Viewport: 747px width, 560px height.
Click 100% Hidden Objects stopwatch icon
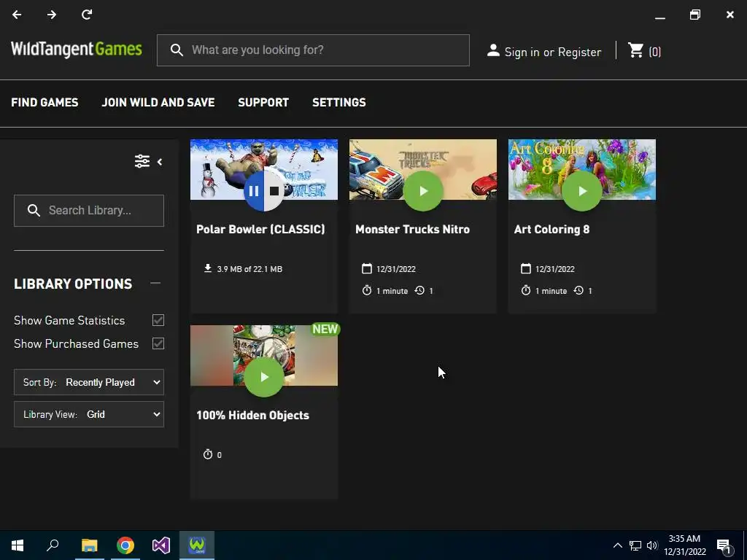[208, 454]
